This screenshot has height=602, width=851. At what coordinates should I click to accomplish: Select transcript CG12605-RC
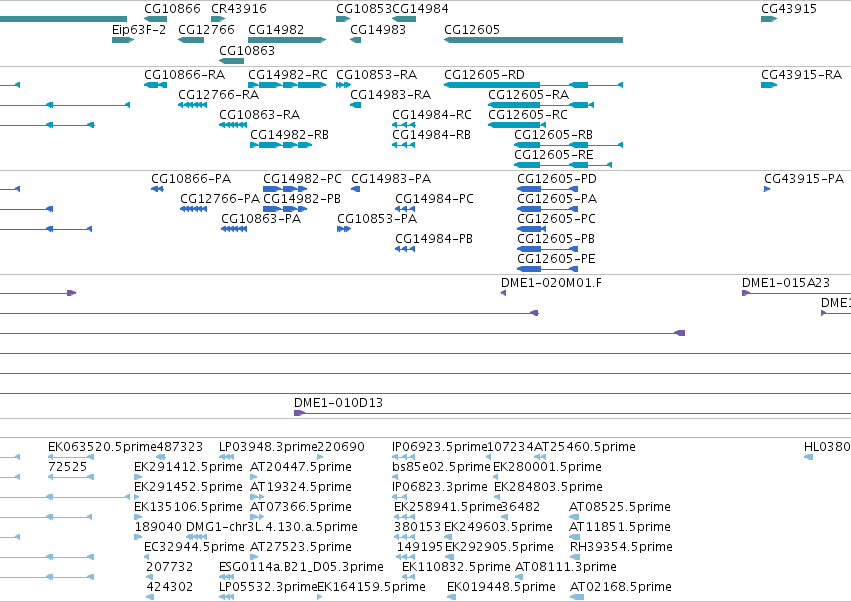528,115
